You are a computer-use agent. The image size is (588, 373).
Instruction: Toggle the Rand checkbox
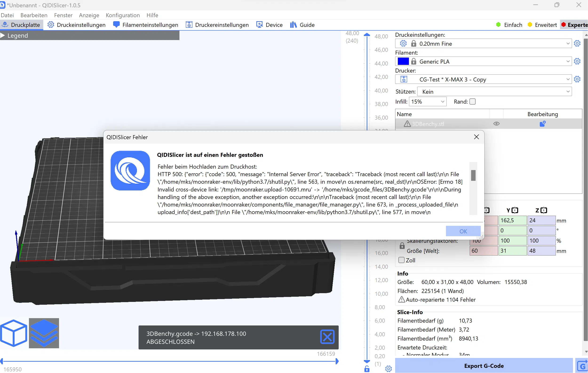(473, 101)
